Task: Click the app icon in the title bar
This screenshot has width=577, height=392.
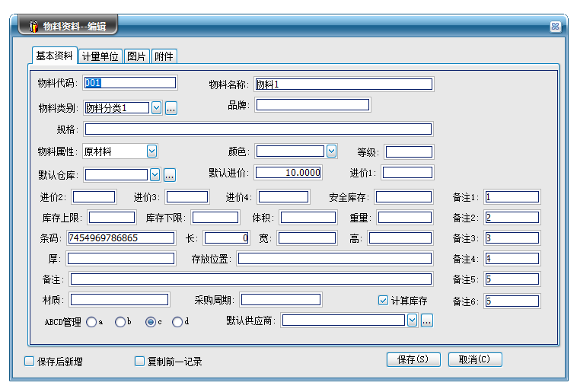Action: pyautogui.click(x=33, y=26)
